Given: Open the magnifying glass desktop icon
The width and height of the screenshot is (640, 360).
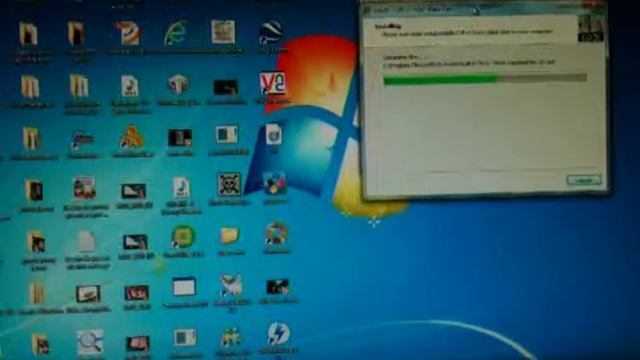Looking at the screenshot, I should point(90,341).
